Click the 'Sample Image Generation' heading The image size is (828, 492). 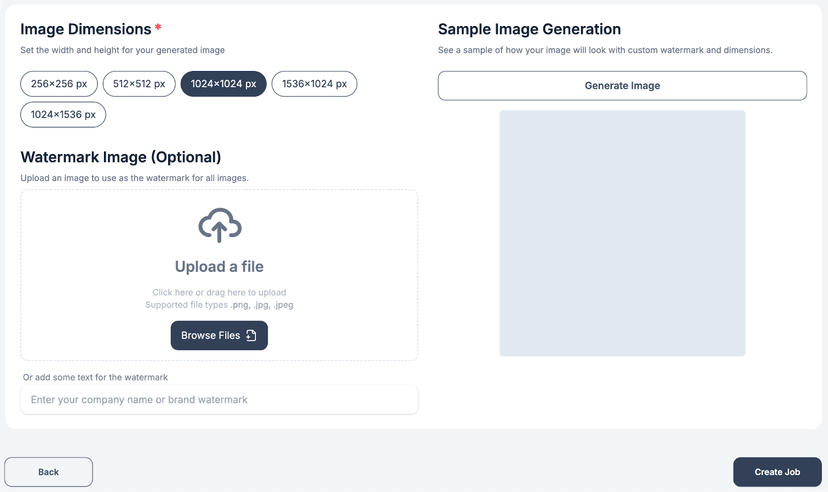coord(529,29)
